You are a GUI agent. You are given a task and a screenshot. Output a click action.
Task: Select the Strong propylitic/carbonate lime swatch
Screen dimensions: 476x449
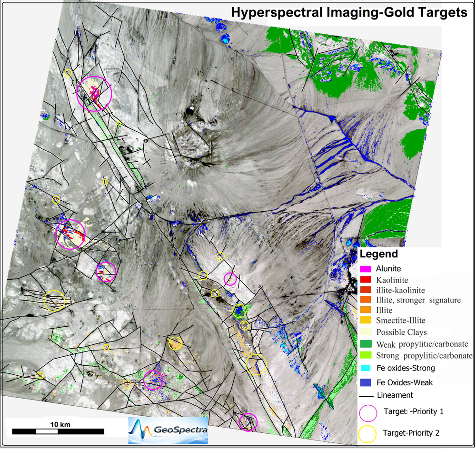366,355
